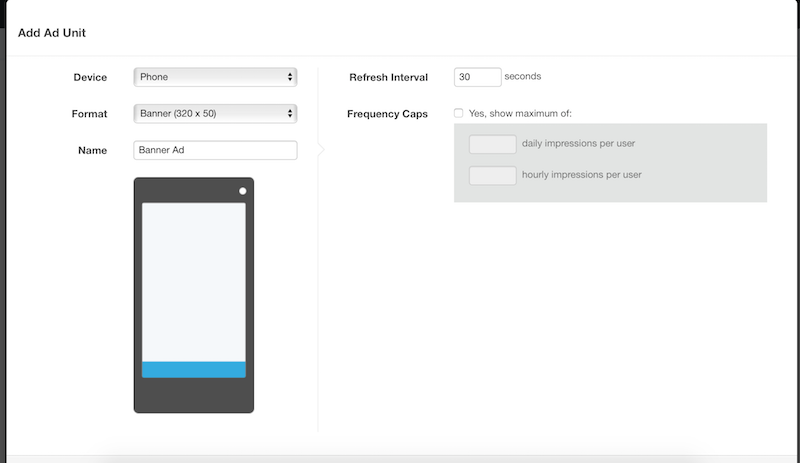Click the phone preview's white screen area

point(194,282)
